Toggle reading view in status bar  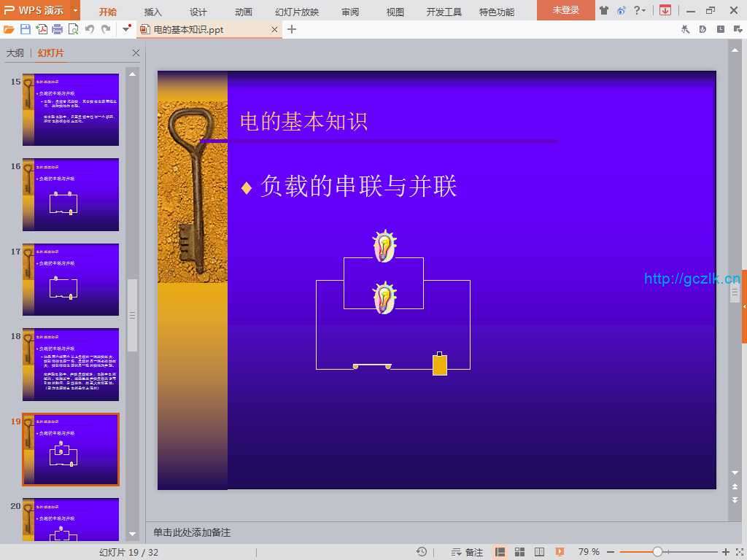pyautogui.click(x=540, y=552)
